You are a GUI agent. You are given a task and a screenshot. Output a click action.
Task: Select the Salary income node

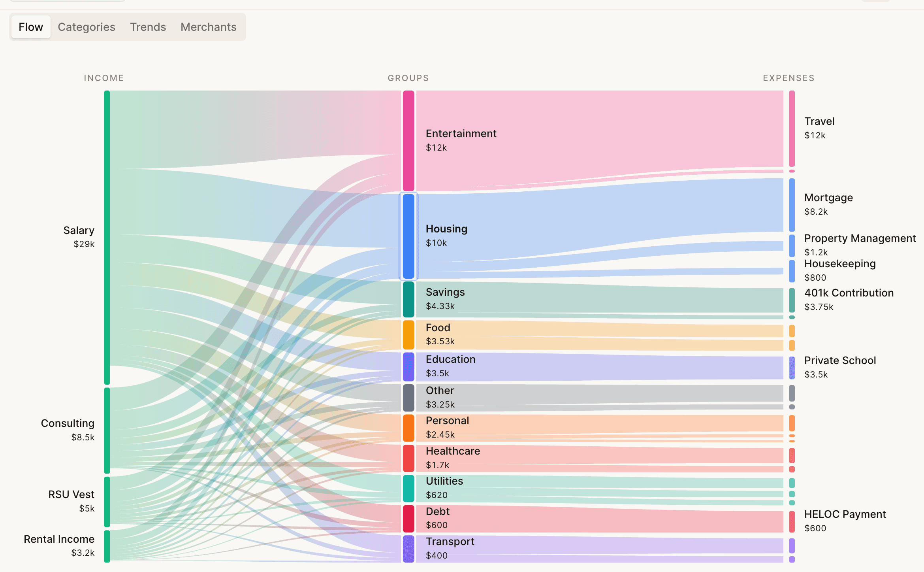[x=107, y=237]
